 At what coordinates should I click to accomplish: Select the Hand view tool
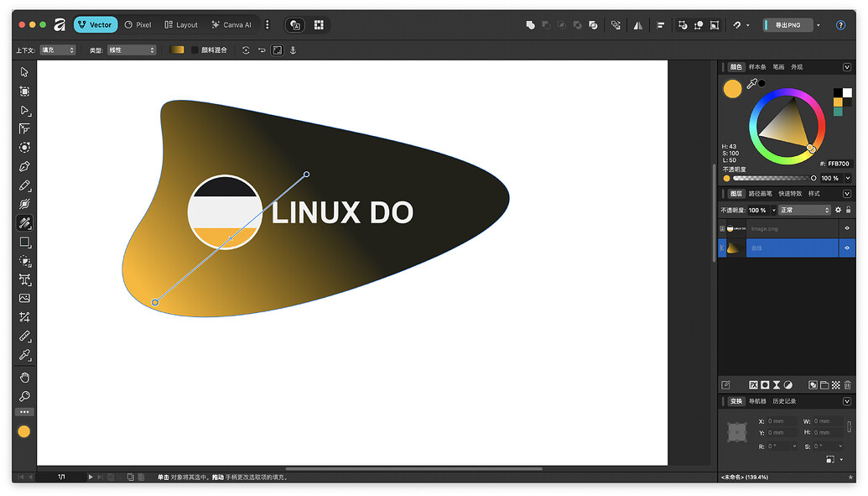(x=24, y=378)
